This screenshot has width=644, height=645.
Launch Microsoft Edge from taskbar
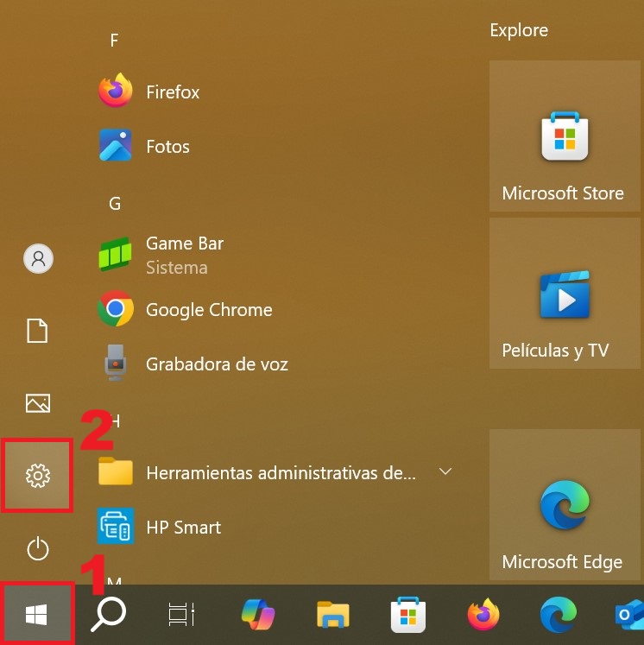558,615
